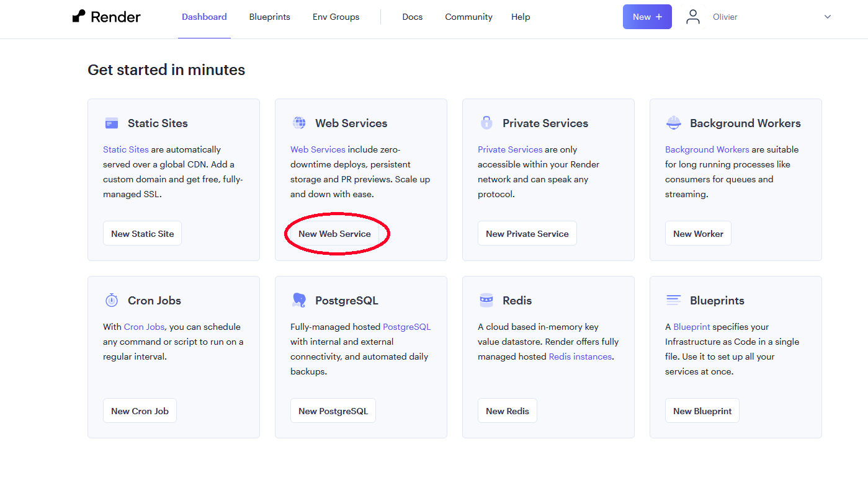The image size is (868, 483).
Task: Click the Static Sites card icon
Action: tap(111, 123)
